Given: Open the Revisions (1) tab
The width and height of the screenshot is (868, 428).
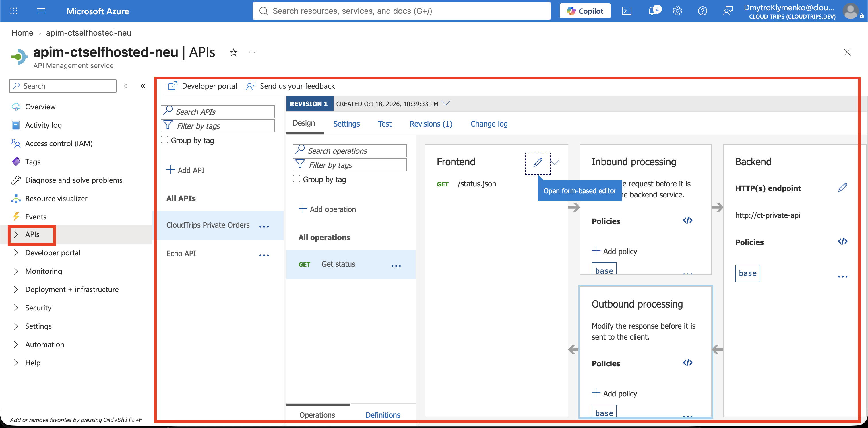Looking at the screenshot, I should coord(431,124).
